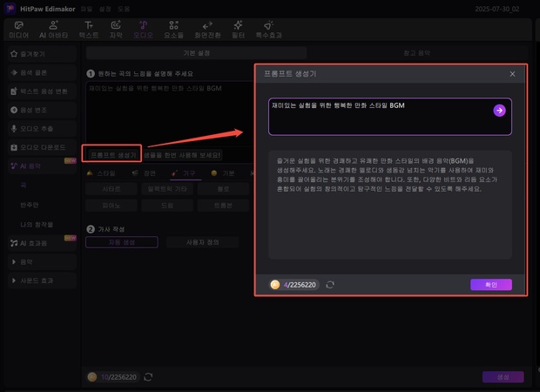
Task: Click the coin icon beside 4/2256220
Action: (275, 285)
